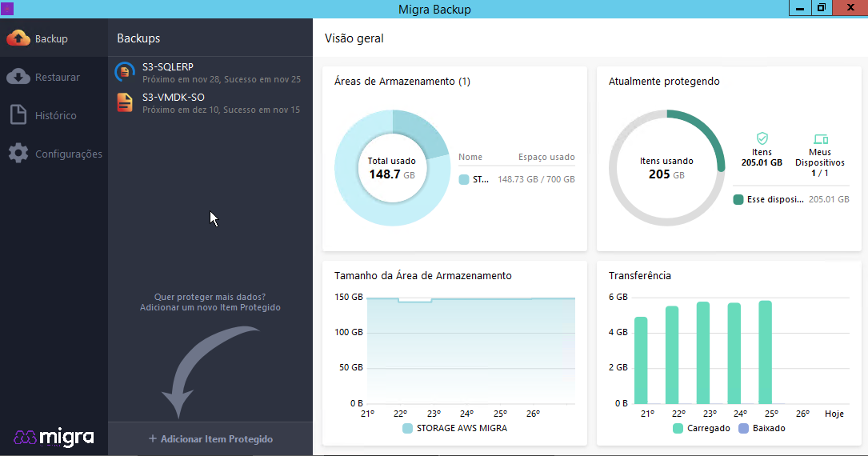The height and width of the screenshot is (456, 868).
Task: Click the Esse dispositivo green swatch
Action: click(x=738, y=199)
